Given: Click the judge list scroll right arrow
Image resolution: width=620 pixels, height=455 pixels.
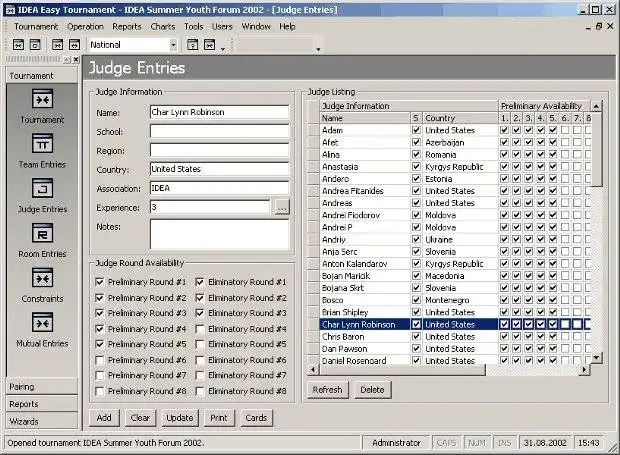Looking at the screenshot, I should 584,370.
